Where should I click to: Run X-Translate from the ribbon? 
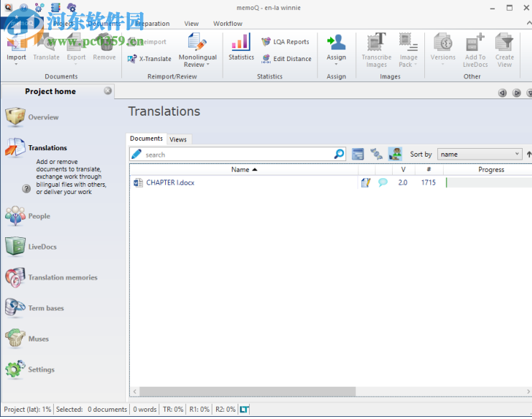pos(149,59)
